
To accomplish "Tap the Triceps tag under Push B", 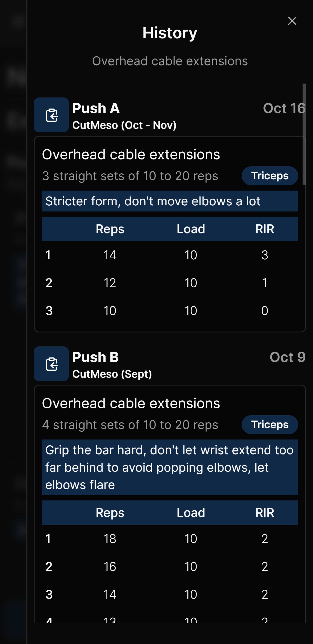I will coord(270,424).
